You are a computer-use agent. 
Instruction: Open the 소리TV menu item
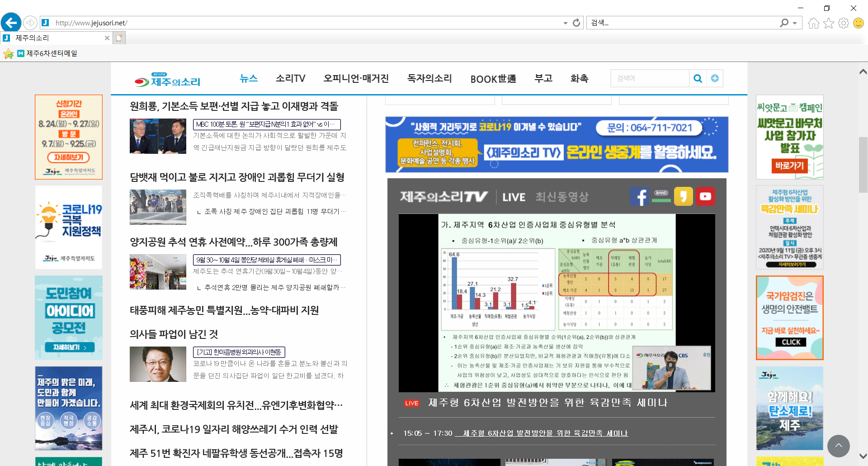290,78
